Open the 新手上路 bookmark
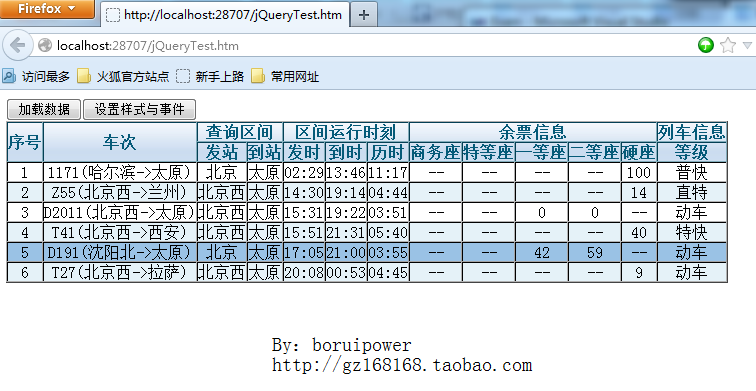This screenshot has width=756, height=391. 210,76
